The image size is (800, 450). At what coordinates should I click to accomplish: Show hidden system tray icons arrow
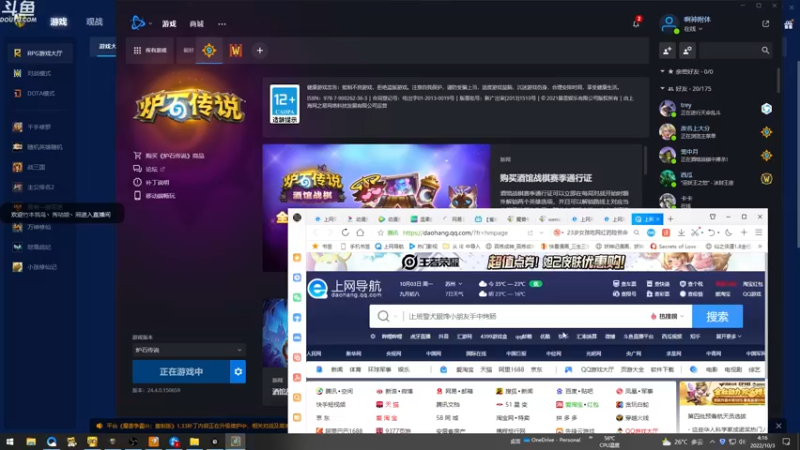(x=711, y=441)
